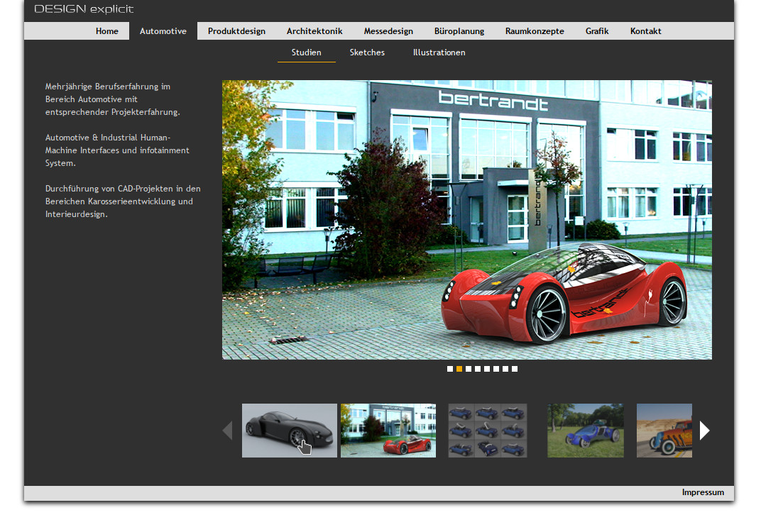Open the orange hot rod thumbnail
The height and width of the screenshot is (532, 761).
click(x=664, y=431)
